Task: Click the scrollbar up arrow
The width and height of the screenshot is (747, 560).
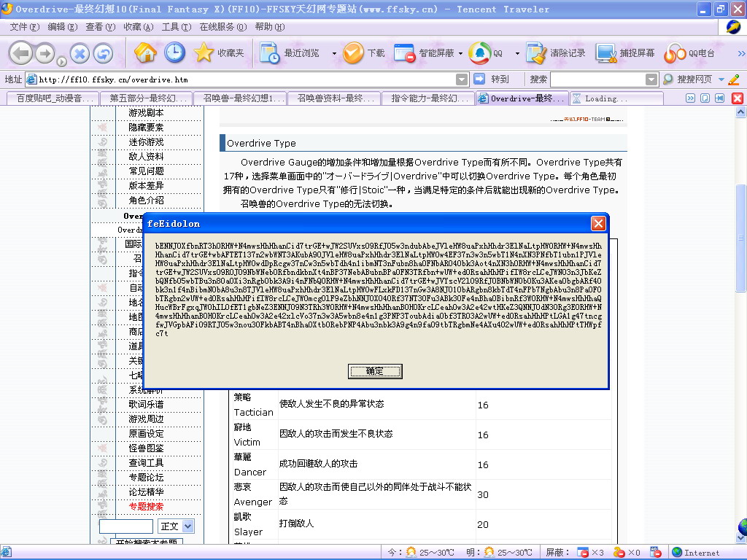Action: (741, 112)
